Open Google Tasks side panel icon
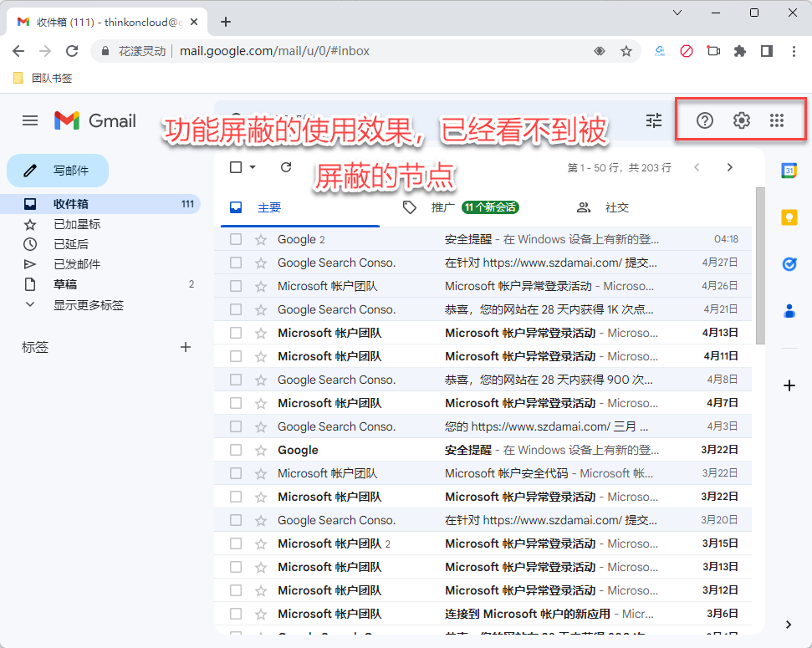 tap(789, 264)
